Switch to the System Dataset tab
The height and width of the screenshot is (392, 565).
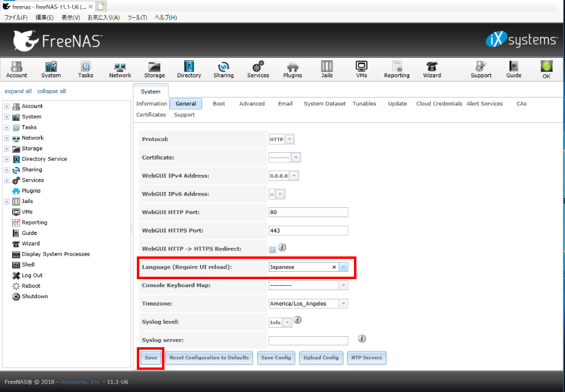[325, 104]
